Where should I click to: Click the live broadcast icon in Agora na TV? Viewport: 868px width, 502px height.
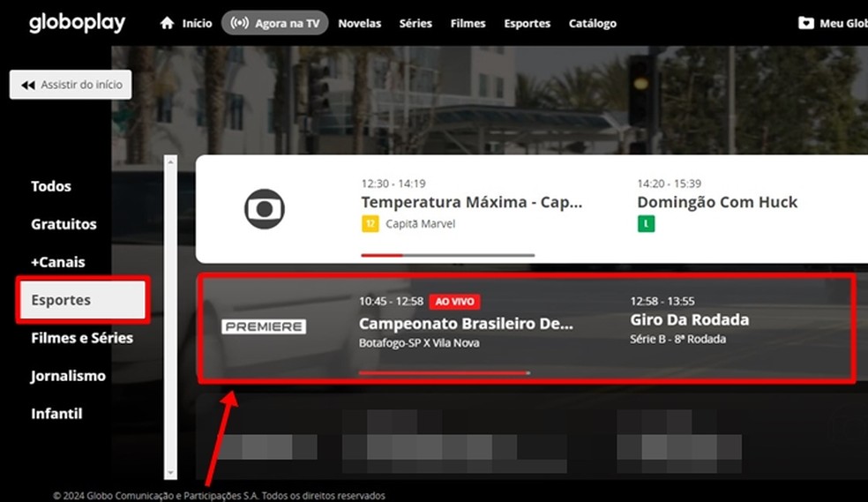pos(240,23)
